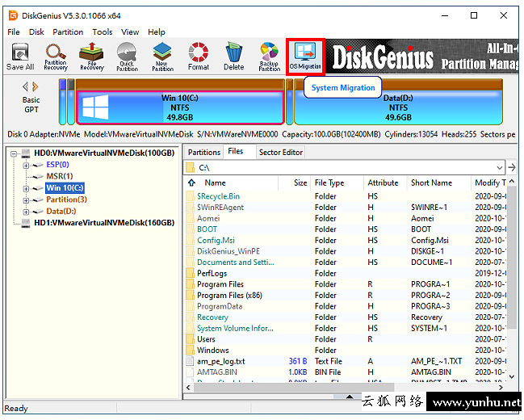Expand the Data(D:) tree node
524x420 pixels.
[x=26, y=212]
